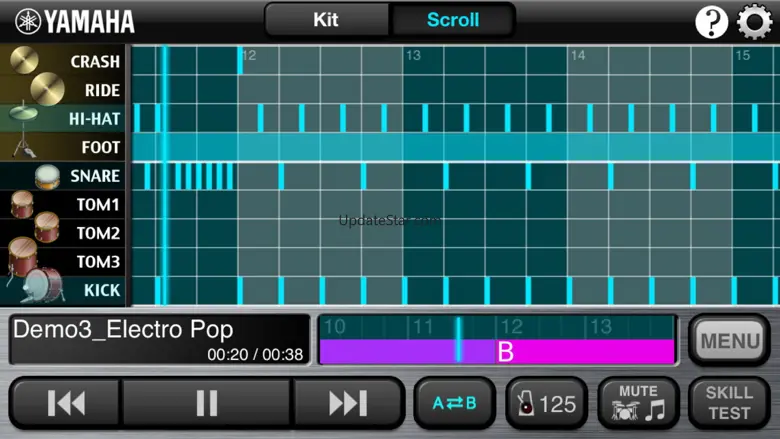This screenshot has height=439, width=780.
Task: Open the Demo3_Electro Pop song title display
Action: (158, 340)
